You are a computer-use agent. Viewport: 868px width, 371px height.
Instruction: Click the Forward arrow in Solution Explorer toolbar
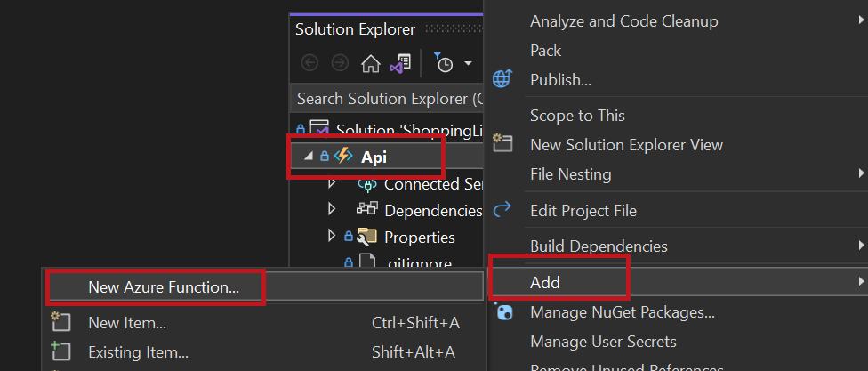coord(340,64)
